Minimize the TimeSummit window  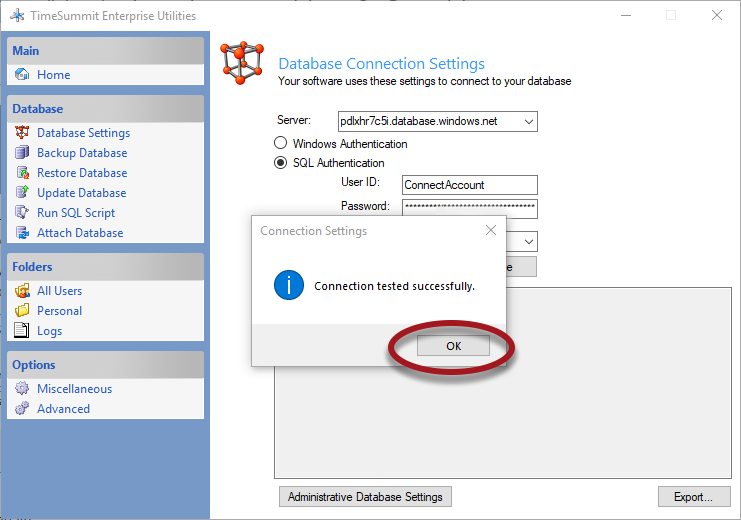[x=626, y=16]
